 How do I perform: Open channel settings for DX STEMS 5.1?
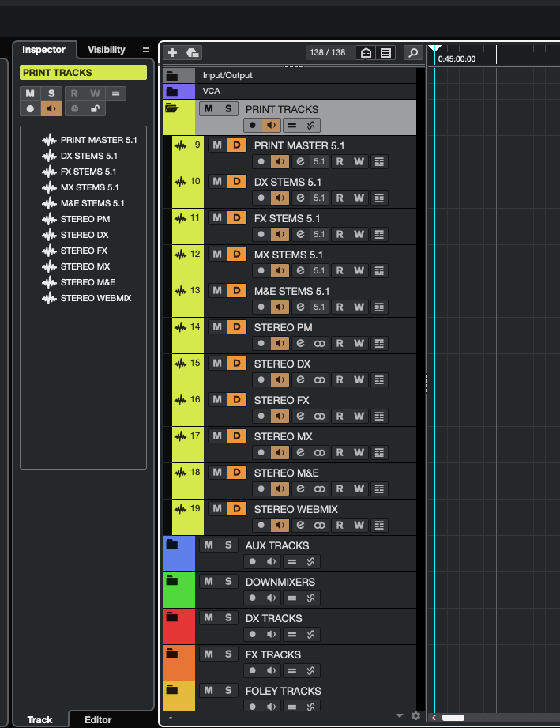[x=300, y=198]
